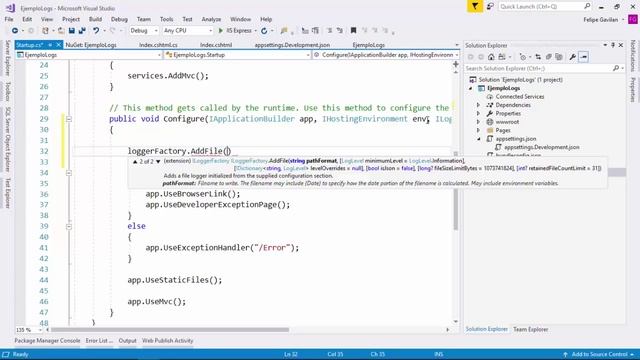Click the Sync with Active Document icon

point(538,57)
